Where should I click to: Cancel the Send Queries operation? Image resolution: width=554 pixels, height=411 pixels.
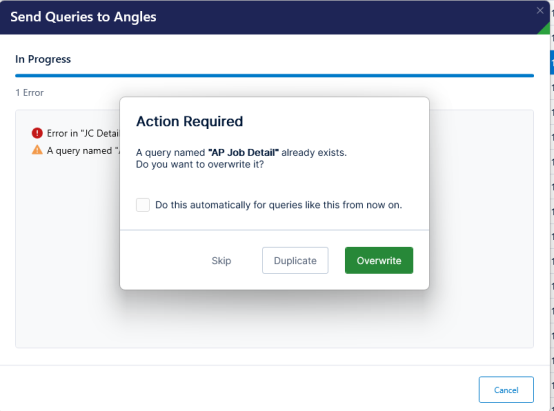point(506,390)
